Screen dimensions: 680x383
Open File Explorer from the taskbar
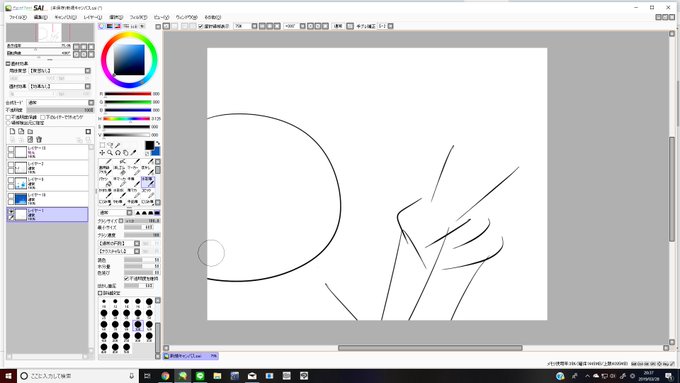217,376
